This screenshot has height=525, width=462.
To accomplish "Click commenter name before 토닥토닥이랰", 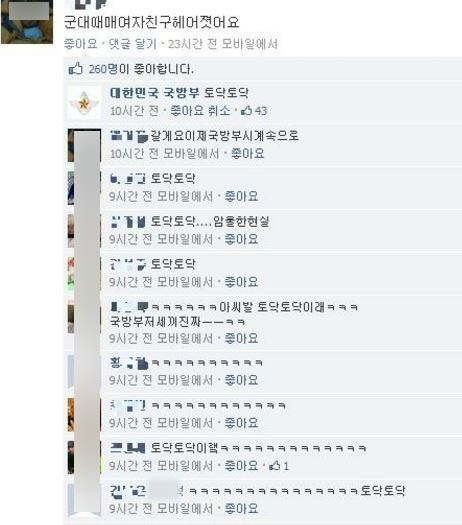I will coord(128,448).
